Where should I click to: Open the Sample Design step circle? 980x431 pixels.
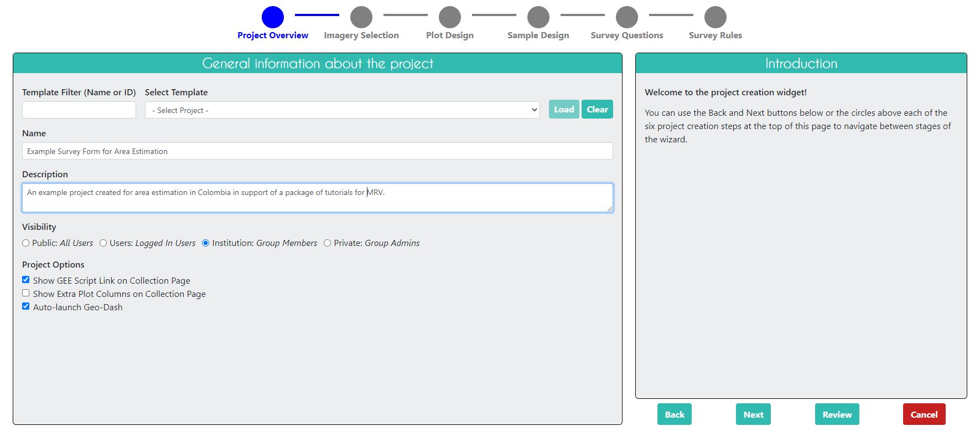[538, 17]
